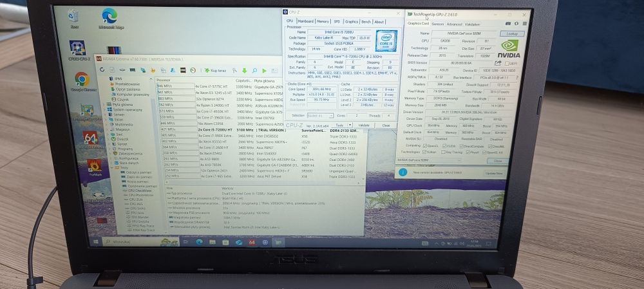Click the GPU-Z refresh icon
This screenshot has width=644, height=289.
[x=516, y=23]
